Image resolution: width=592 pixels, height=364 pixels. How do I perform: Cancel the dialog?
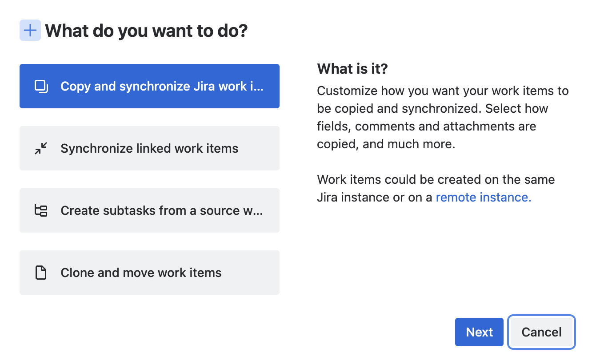[541, 332]
